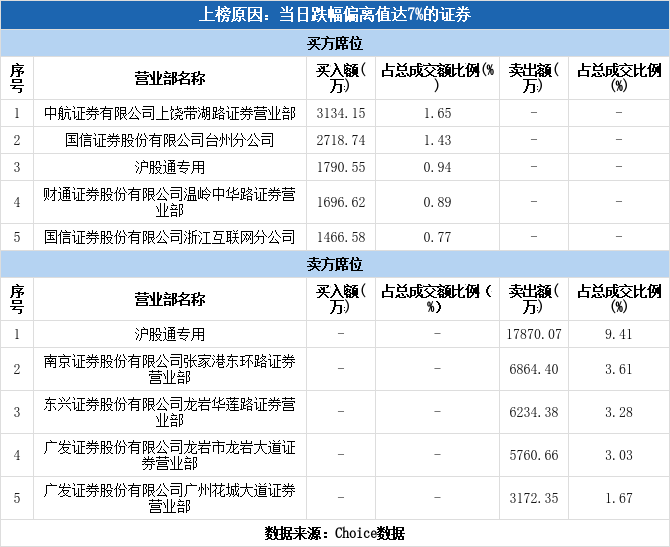Select buy amount 1696.62
The width and height of the screenshot is (670, 547).
(341, 202)
